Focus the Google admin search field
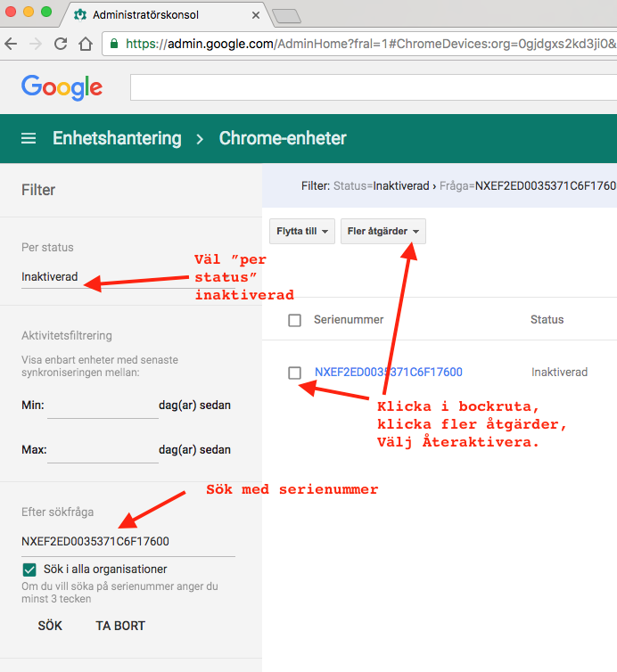 (x=374, y=87)
